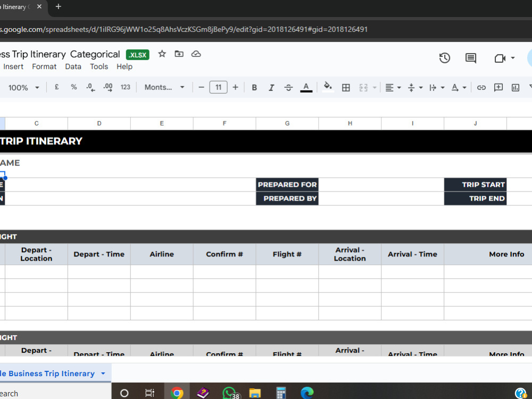Select the first table's Flight # header
Screen dimensions: 532x399
(287, 254)
